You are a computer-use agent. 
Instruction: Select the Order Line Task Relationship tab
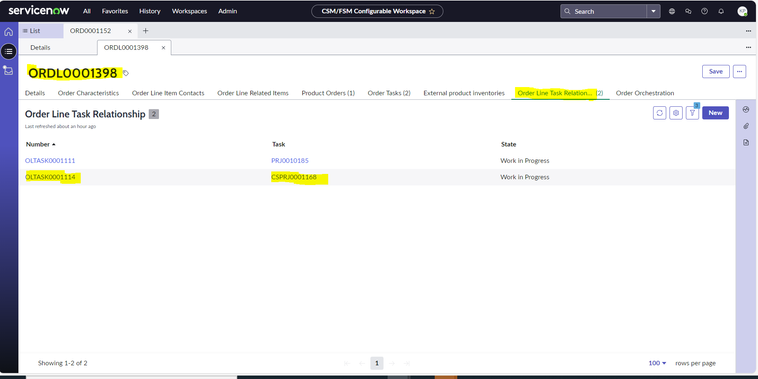point(560,93)
